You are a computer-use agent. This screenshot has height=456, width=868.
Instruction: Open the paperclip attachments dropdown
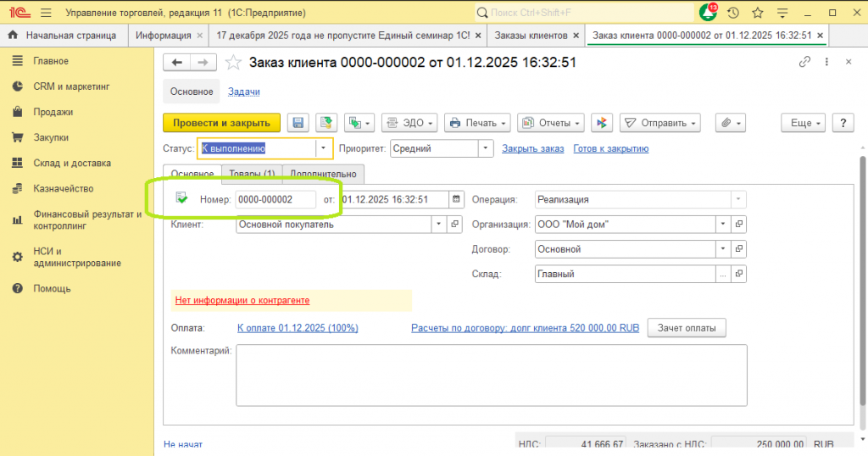730,123
